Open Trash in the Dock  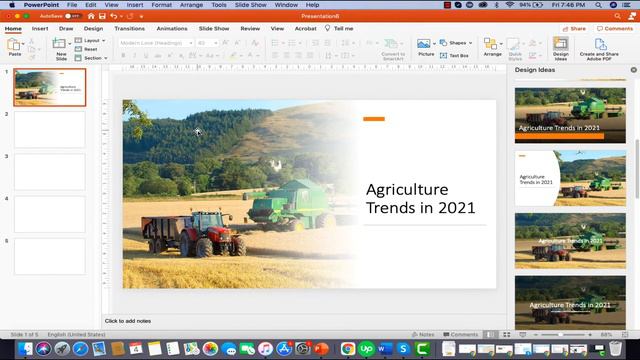[616, 349]
